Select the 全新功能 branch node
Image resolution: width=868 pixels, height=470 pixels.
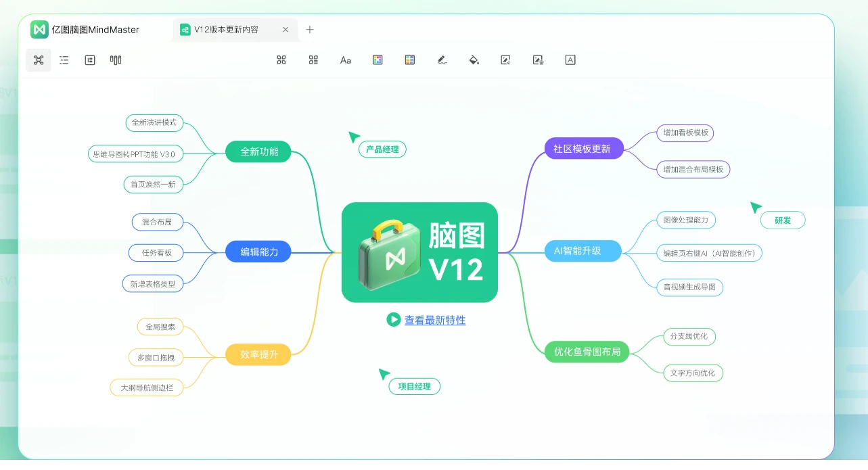(x=259, y=151)
